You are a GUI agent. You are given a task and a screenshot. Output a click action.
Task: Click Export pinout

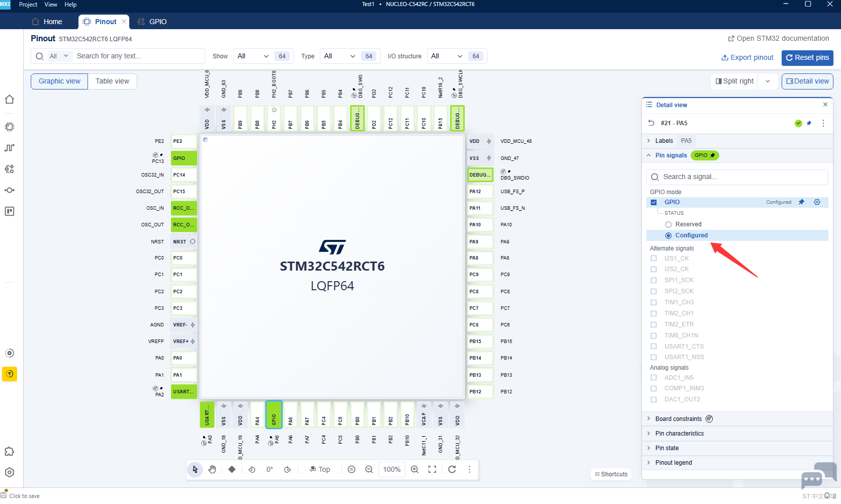tap(747, 57)
